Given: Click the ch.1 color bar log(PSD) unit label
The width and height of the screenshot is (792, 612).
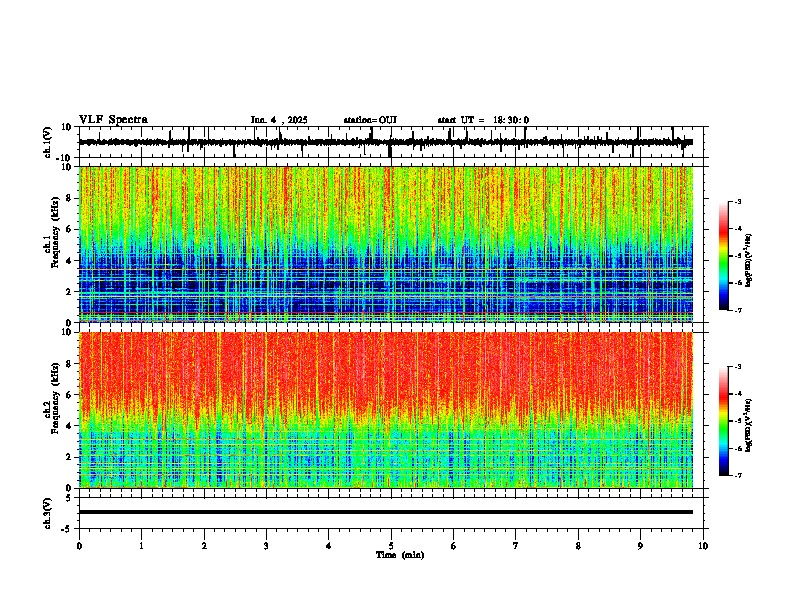Looking at the screenshot, I should pos(749,260).
